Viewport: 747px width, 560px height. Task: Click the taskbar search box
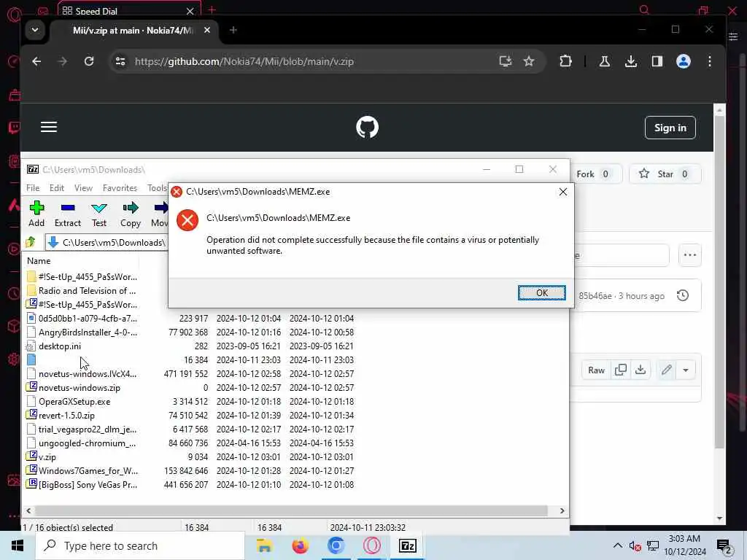coord(140,545)
